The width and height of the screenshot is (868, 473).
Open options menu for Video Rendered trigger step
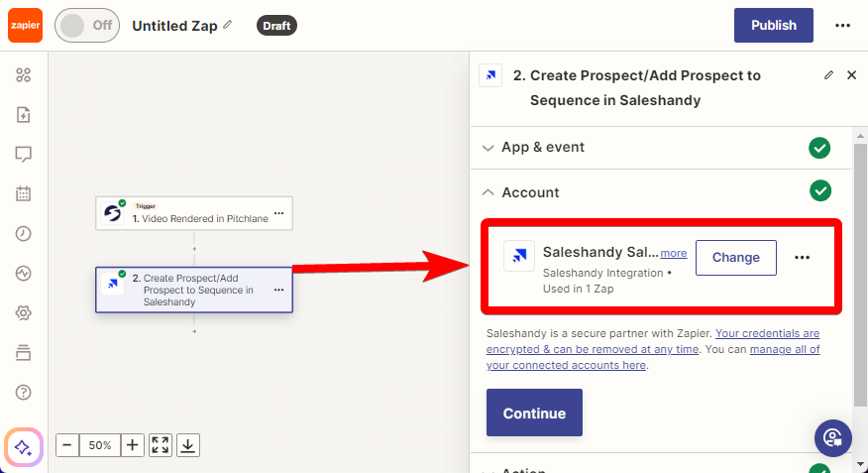(x=279, y=213)
